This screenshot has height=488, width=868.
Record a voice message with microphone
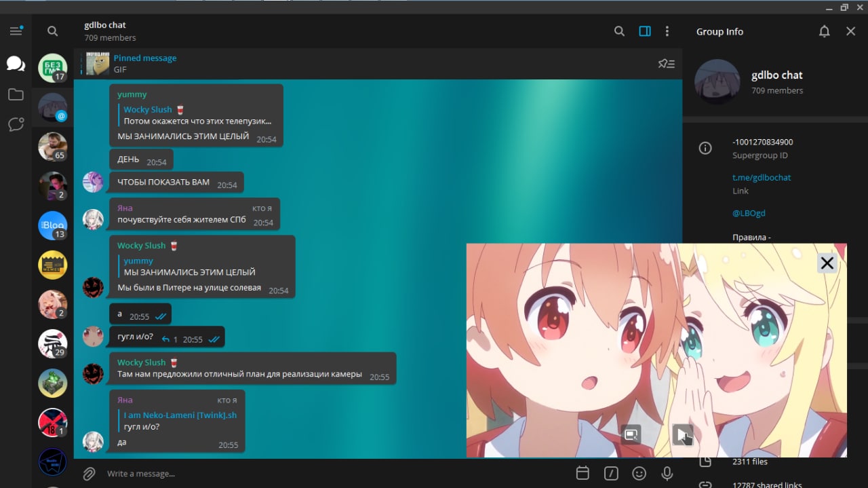(667, 473)
